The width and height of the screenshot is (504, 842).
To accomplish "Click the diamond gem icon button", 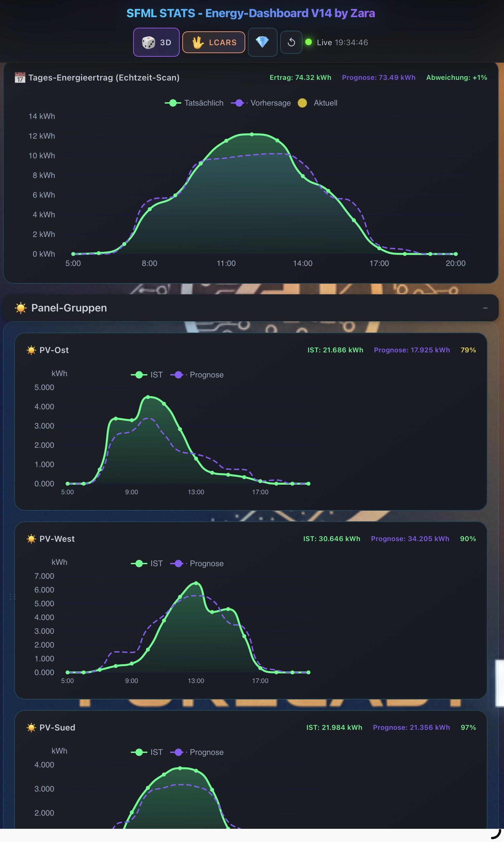I will [x=262, y=43].
